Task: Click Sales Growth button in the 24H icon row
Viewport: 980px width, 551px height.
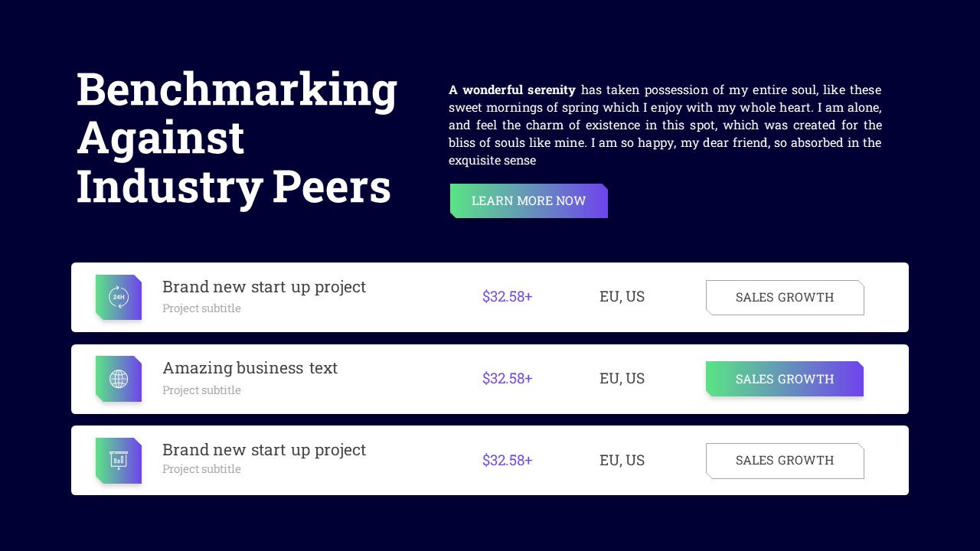Action: (x=785, y=298)
